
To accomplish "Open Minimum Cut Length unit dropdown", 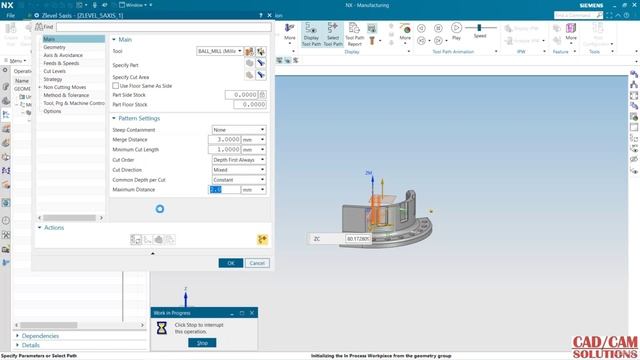I will tap(253, 150).
